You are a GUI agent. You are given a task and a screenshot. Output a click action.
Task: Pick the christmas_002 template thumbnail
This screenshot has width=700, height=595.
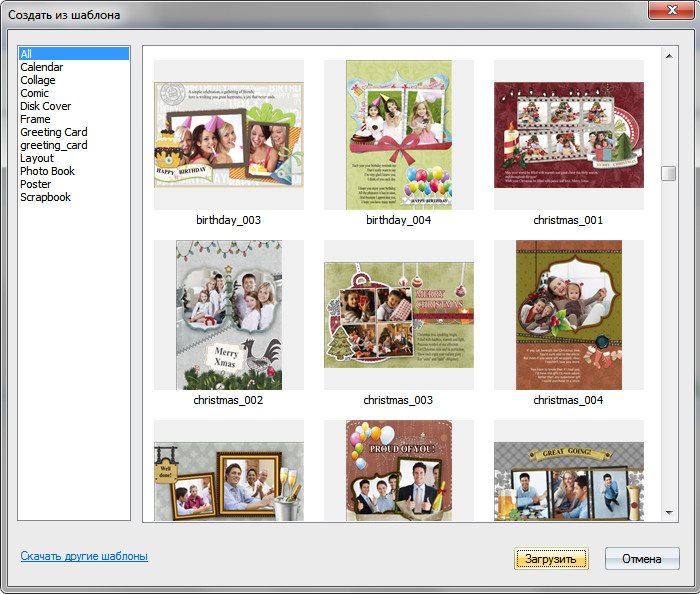229,315
